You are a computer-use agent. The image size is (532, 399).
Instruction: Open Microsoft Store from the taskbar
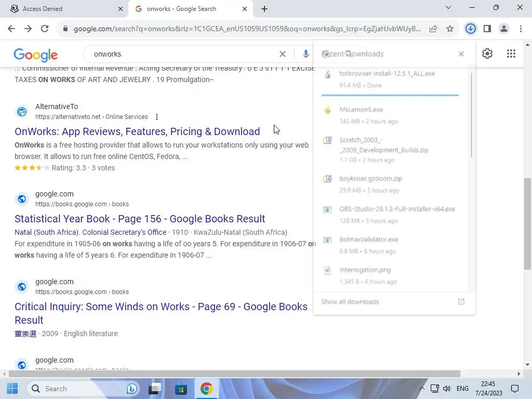[181, 389]
